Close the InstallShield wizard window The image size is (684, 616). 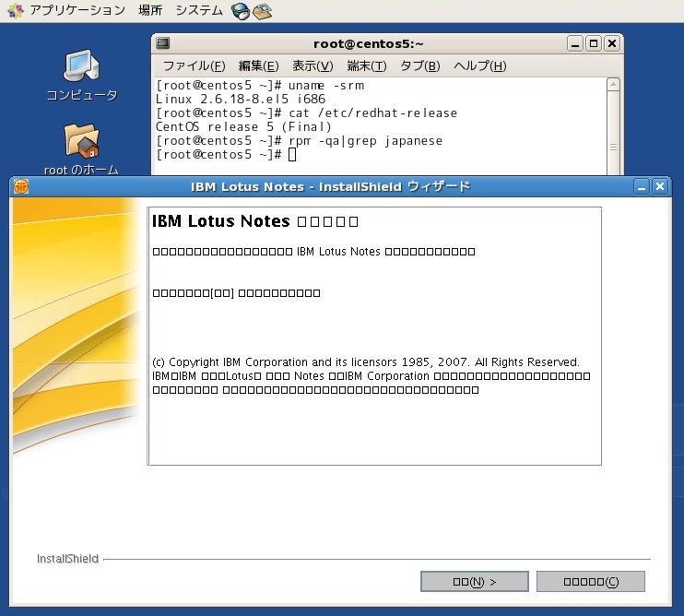(660, 186)
